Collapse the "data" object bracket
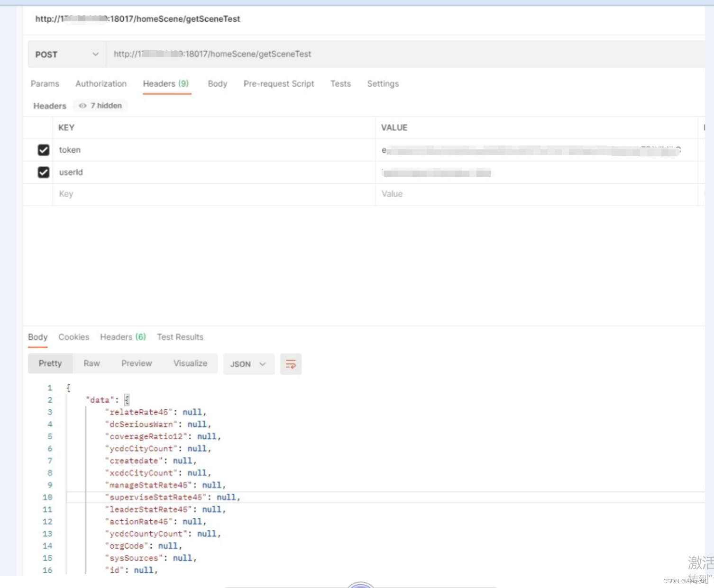 [x=127, y=400]
